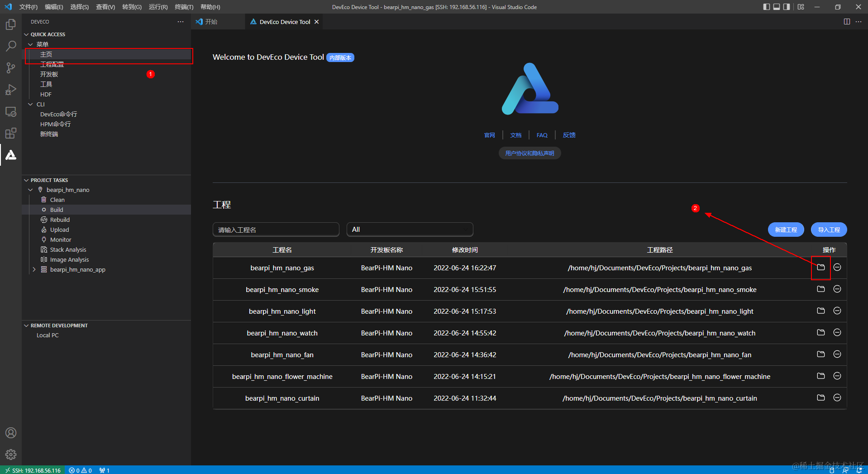
Task: Click SSH remote indicator in status bar
Action: 33,470
